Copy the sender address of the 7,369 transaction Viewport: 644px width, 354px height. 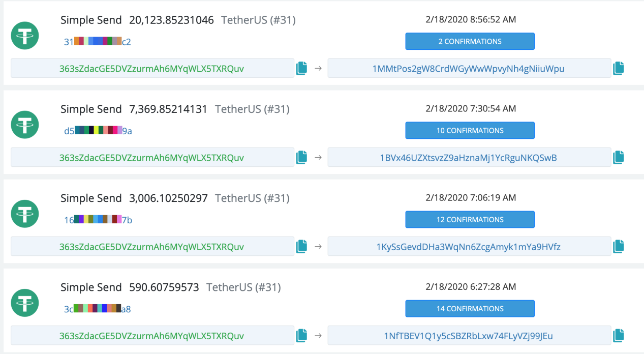click(301, 157)
